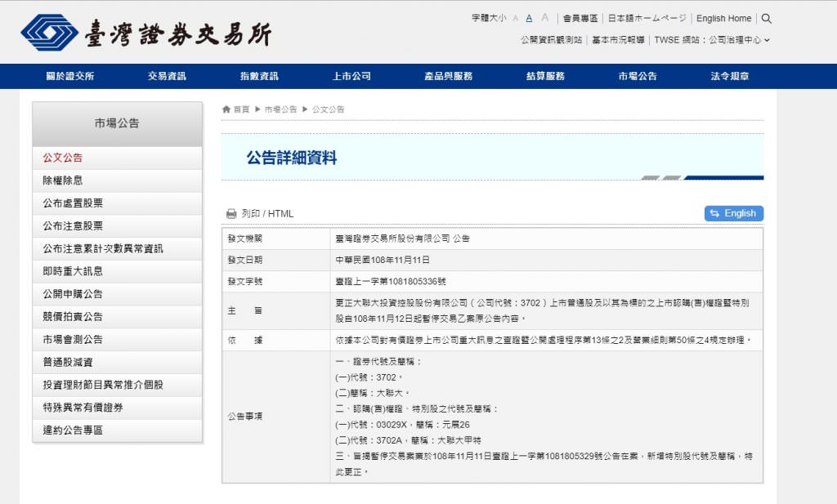Open 關於證交所 nav menu
This screenshot has width=837, height=504.
70,76
